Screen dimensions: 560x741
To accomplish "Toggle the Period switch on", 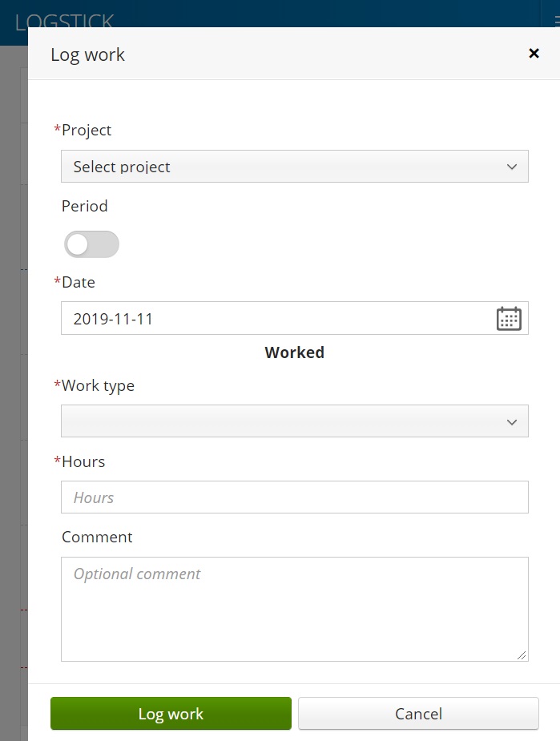I will [91, 244].
